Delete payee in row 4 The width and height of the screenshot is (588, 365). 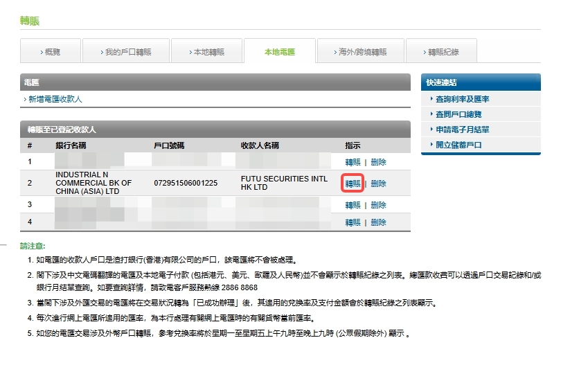378,222
